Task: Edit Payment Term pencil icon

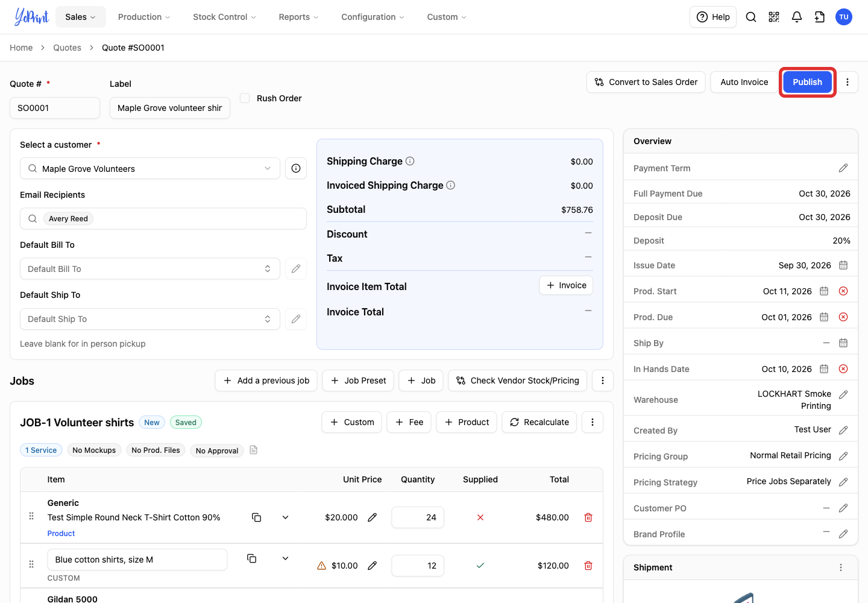Action: 843,168
